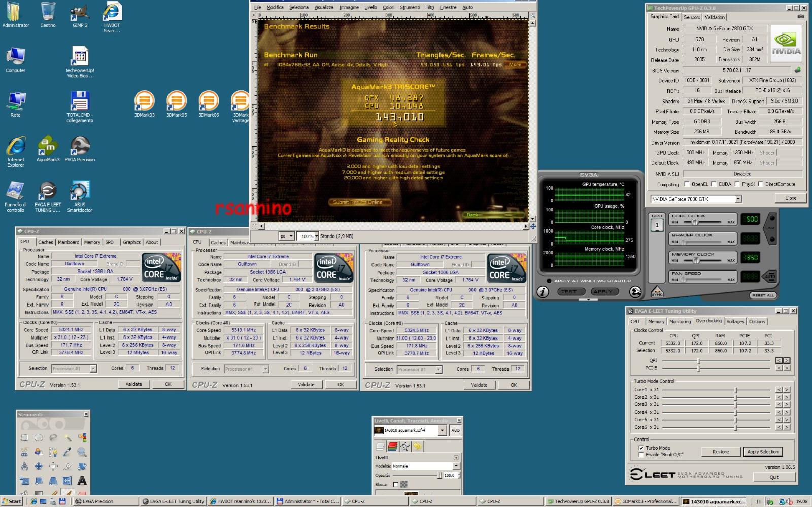Open EVGA Precision info button
812x507 pixels.
[543, 292]
